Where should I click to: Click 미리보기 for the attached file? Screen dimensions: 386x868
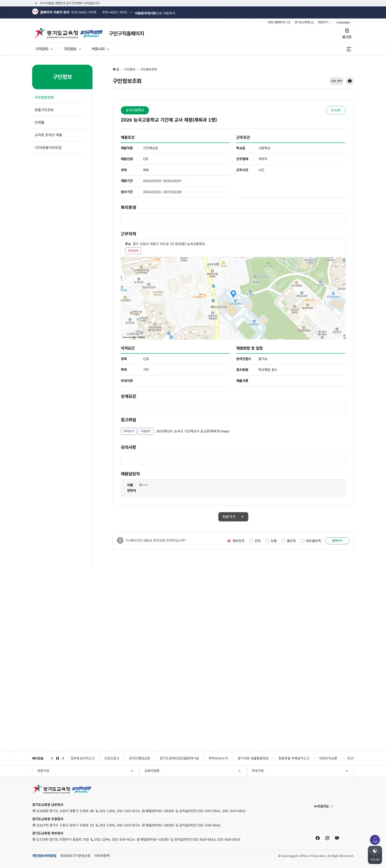click(129, 431)
